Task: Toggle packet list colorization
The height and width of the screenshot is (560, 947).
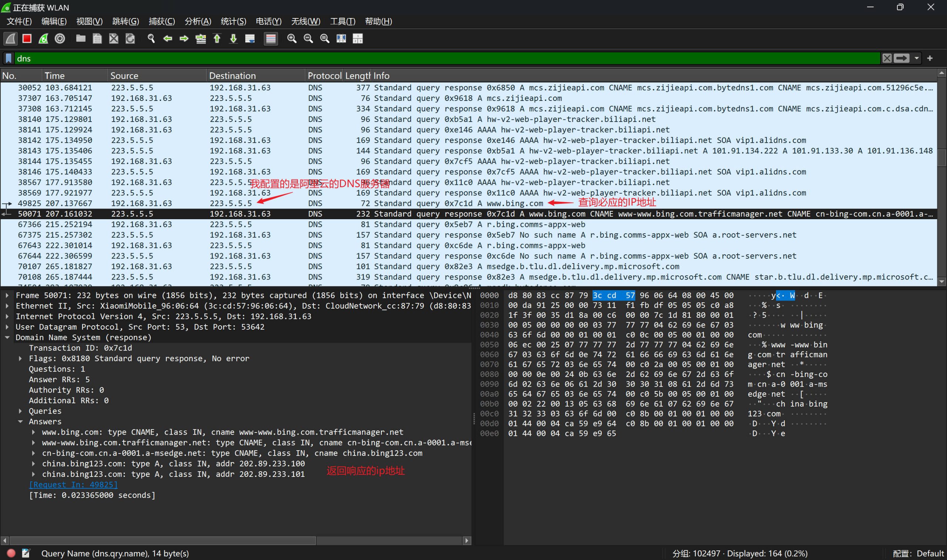Action: click(271, 38)
